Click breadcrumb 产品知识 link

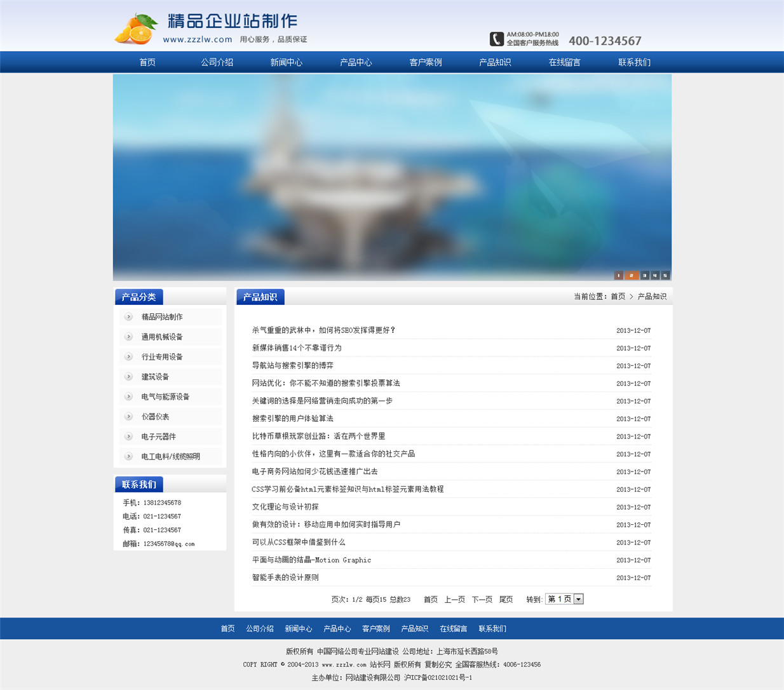click(x=652, y=297)
